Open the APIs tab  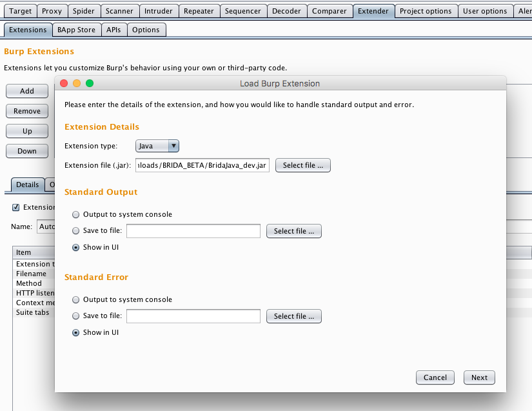pos(113,30)
